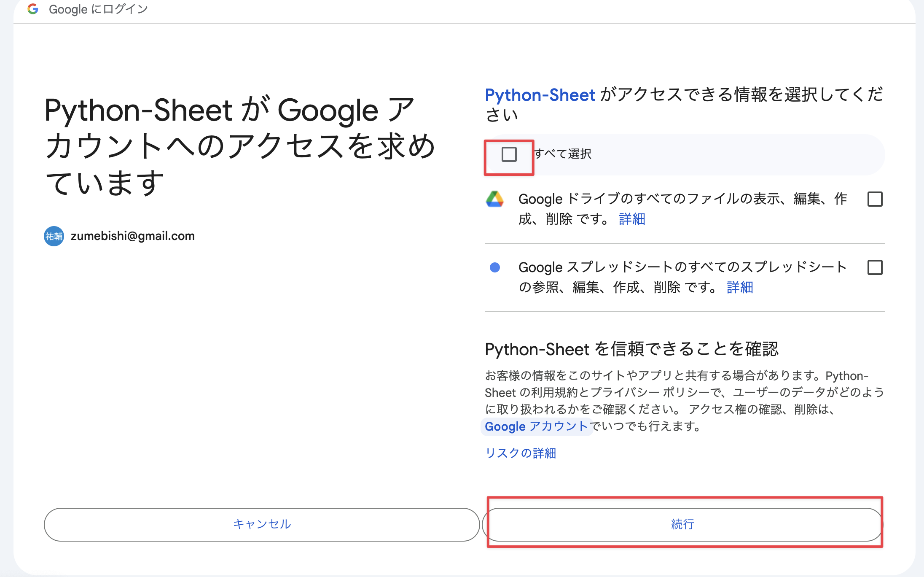This screenshot has width=924, height=577.
Task: Open the Google アカウント link
Action: (x=536, y=426)
